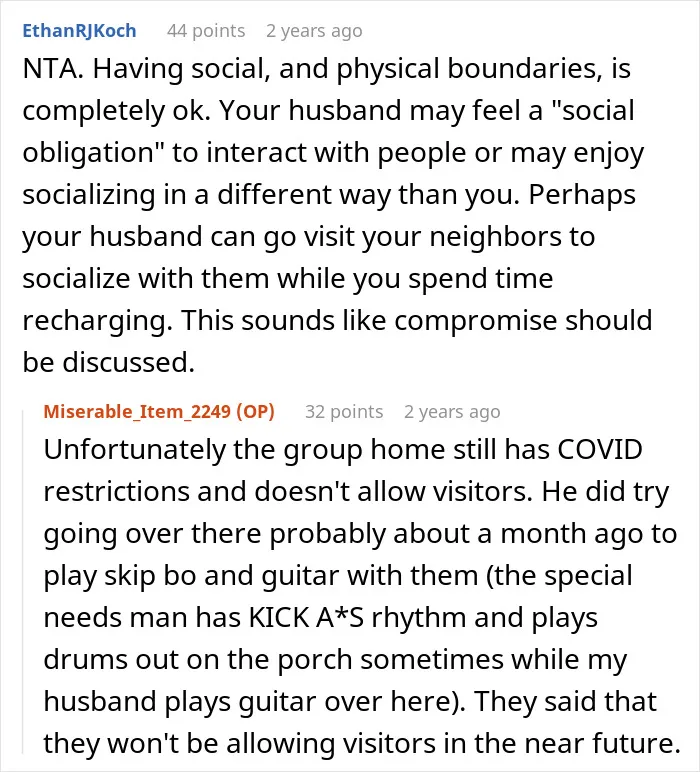Click line starting "your husband can go visit"
Image resolution: width=700 pixels, height=772 pixels.
pyautogui.click(x=309, y=237)
